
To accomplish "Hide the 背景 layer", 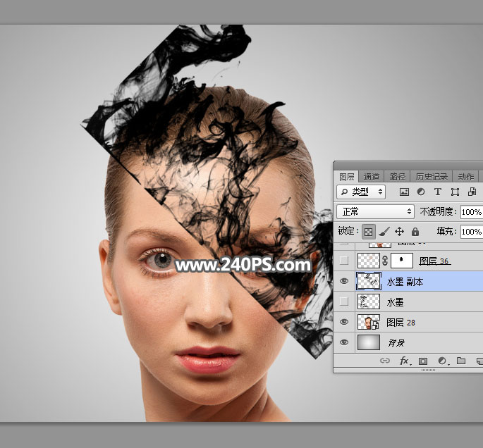I will coord(344,342).
